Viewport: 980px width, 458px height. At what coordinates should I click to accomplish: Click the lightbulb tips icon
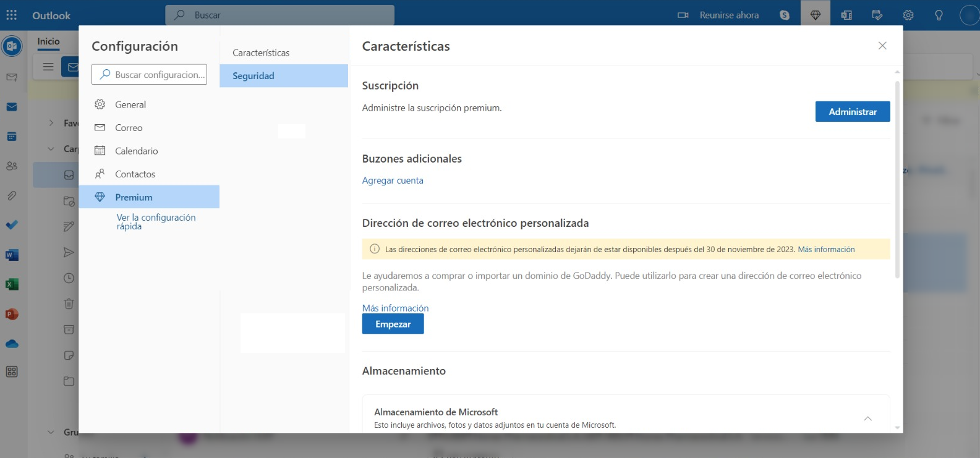pos(939,15)
